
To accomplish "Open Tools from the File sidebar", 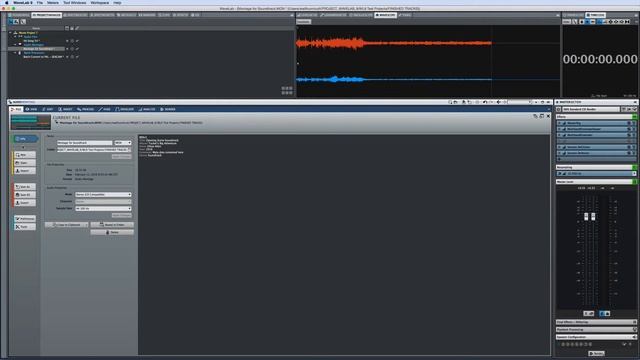I will (x=25, y=227).
